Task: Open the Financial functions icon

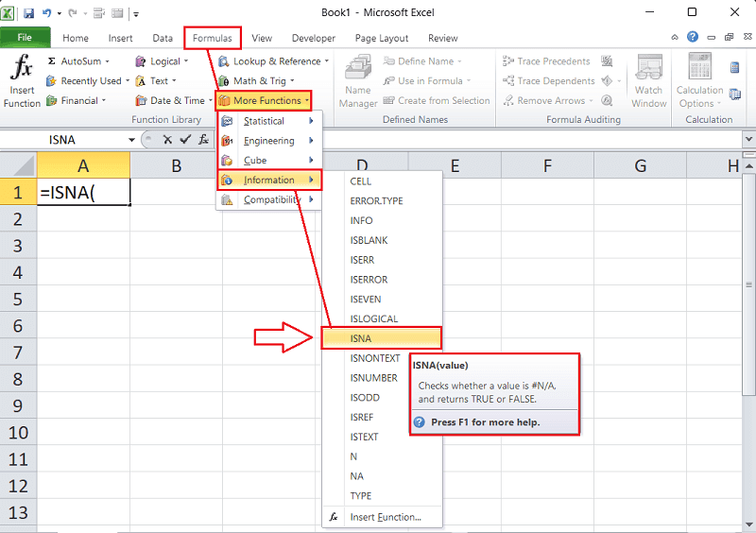Action: [51, 100]
